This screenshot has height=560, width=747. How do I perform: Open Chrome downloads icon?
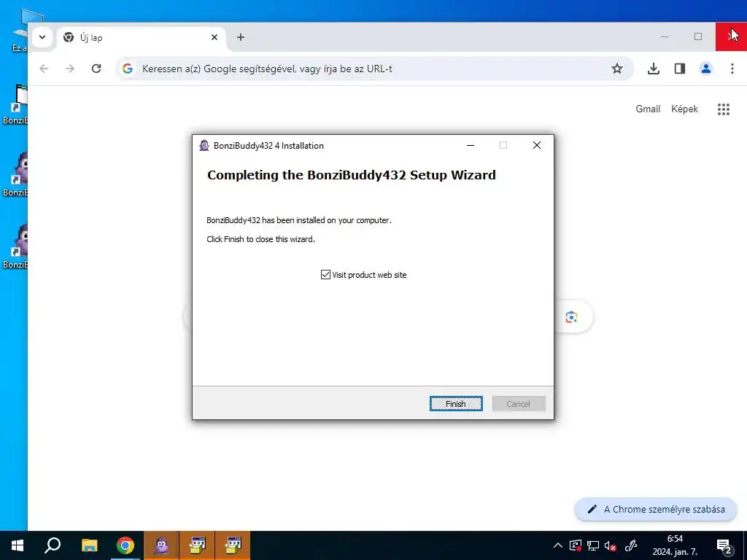(654, 69)
